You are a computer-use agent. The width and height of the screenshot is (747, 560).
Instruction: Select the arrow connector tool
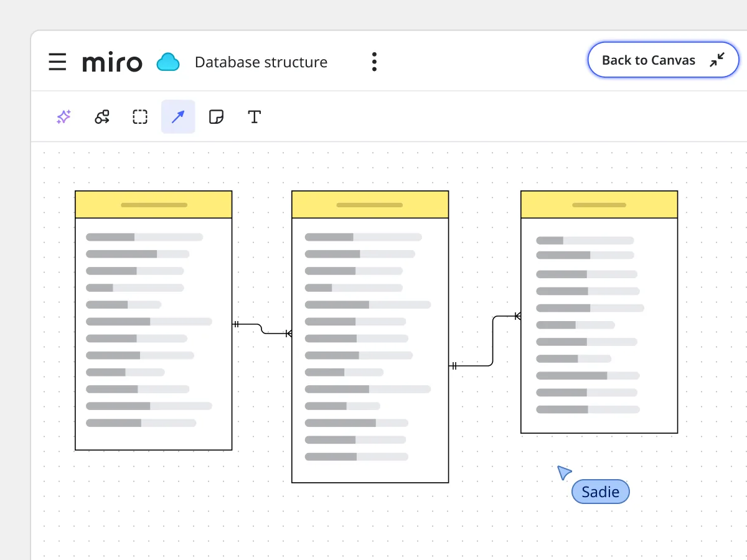178,117
